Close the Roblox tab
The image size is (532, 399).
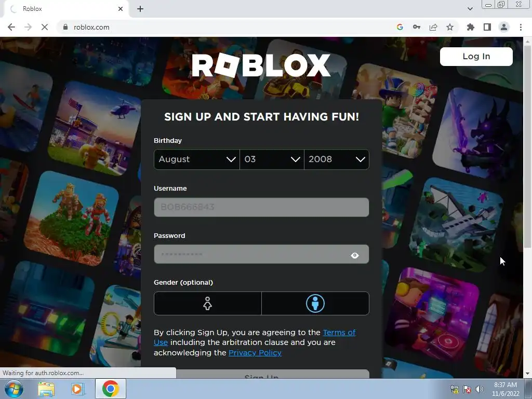121,9
